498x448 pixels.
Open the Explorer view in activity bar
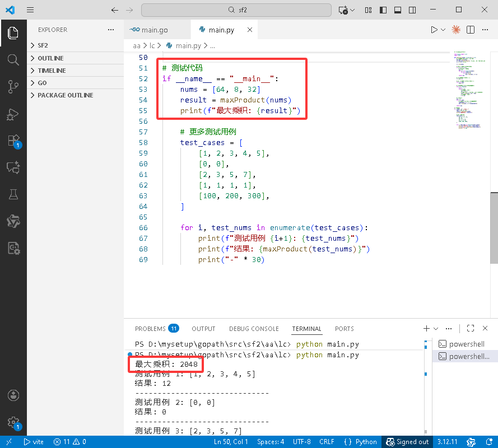13,33
